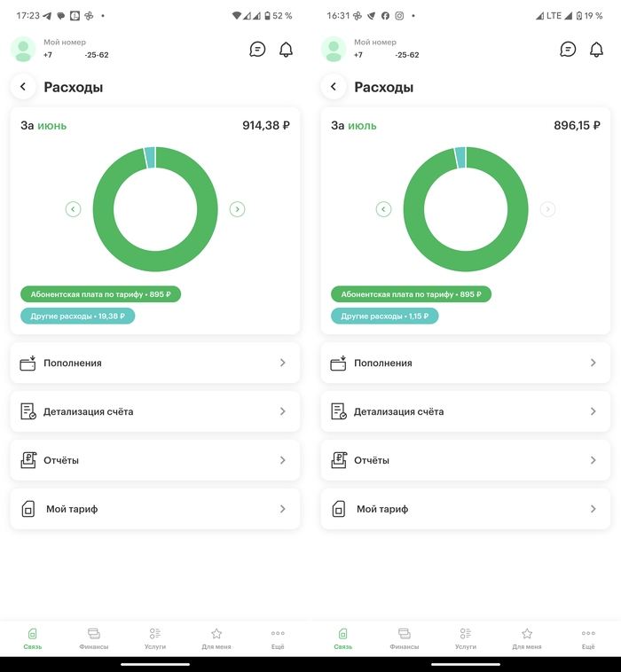Open Мой тариф on the July screen
The image size is (621, 672).
pos(466,509)
